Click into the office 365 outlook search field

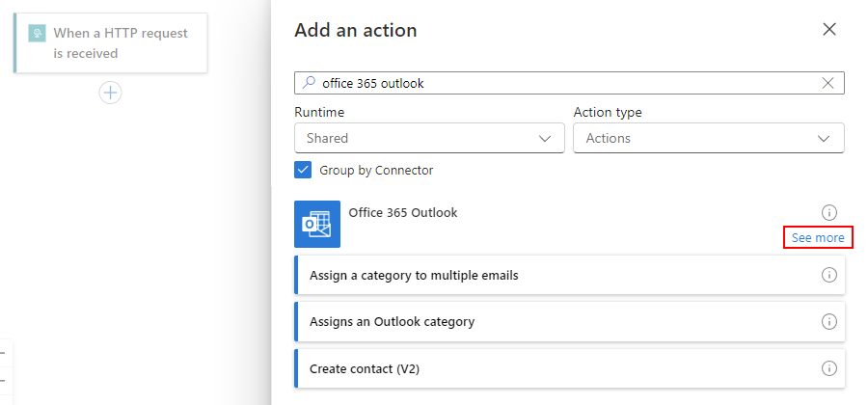click(x=559, y=83)
